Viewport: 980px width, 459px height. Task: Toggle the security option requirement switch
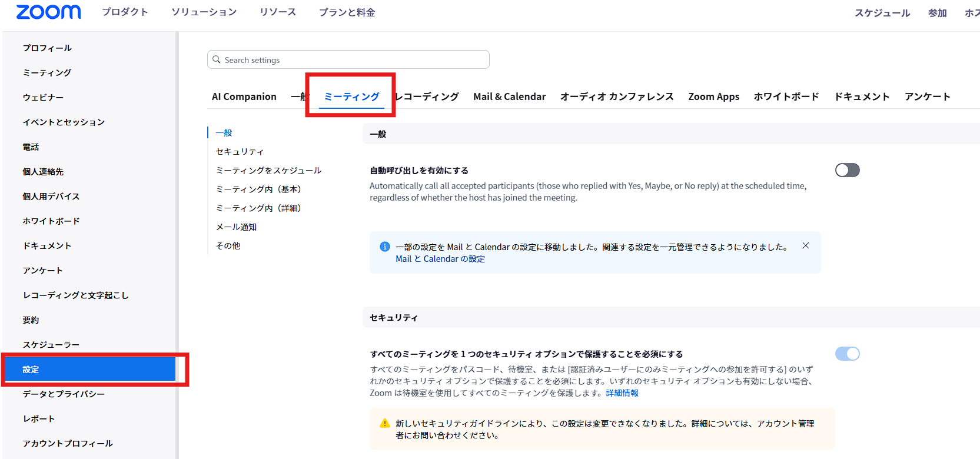(848, 354)
